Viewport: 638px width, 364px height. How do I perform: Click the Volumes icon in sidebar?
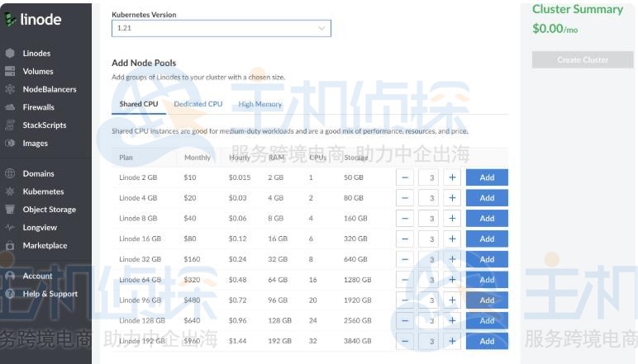(10, 71)
